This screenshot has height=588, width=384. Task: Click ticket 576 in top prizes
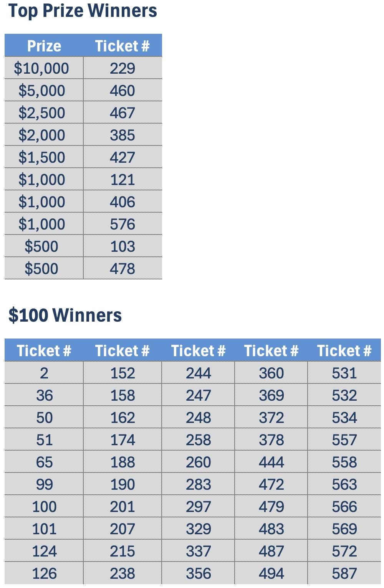click(122, 224)
